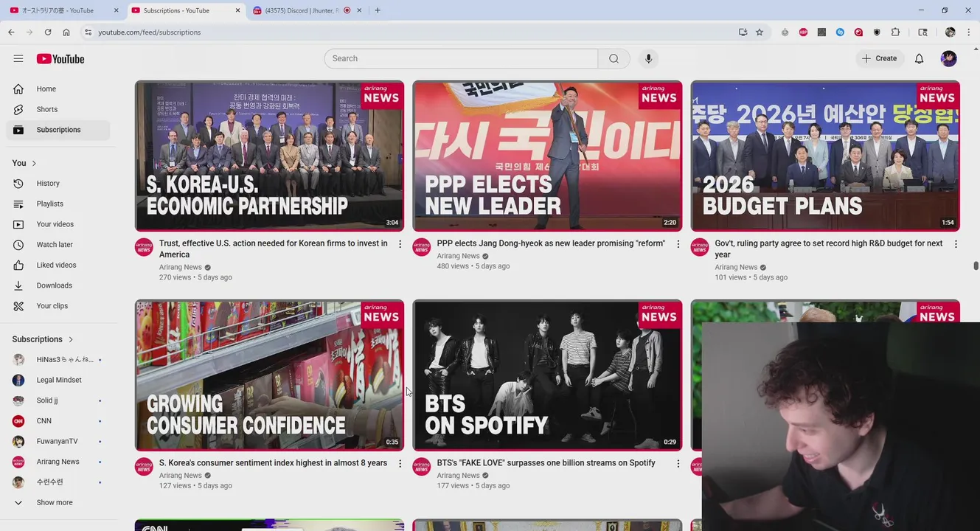Viewport: 980px width, 531px height.
Task: Go to browser home page
Action: [66, 32]
